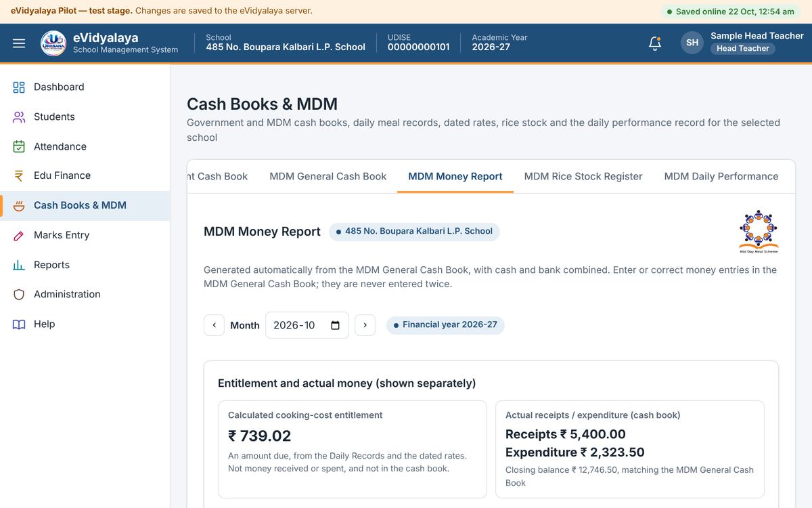Click the MDM Money Report section title
Viewport: 812px width, 508px height.
[262, 232]
